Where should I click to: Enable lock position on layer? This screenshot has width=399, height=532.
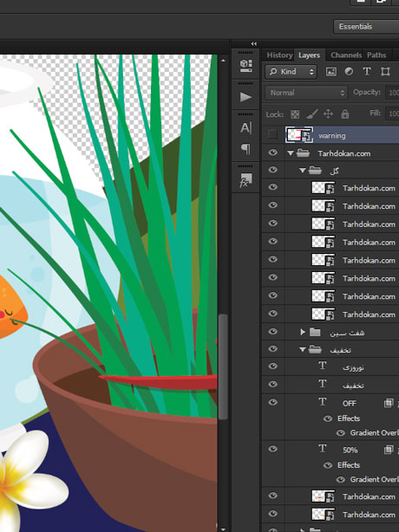click(x=328, y=114)
